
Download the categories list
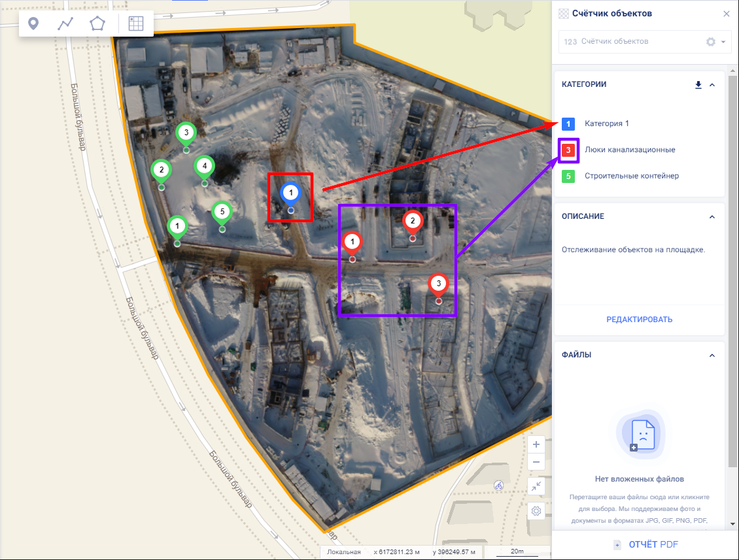[x=698, y=85]
